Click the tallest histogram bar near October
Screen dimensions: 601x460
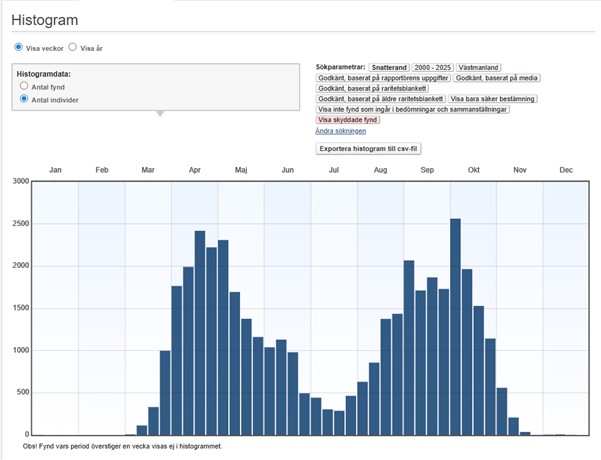(455, 327)
